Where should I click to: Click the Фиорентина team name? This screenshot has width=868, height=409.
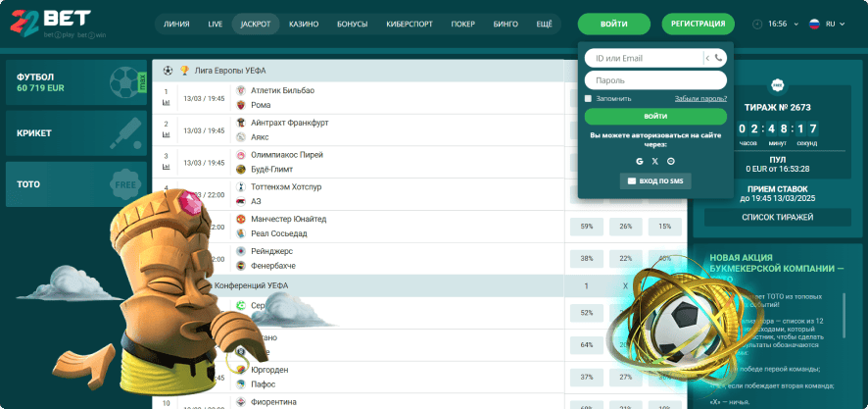point(273,402)
